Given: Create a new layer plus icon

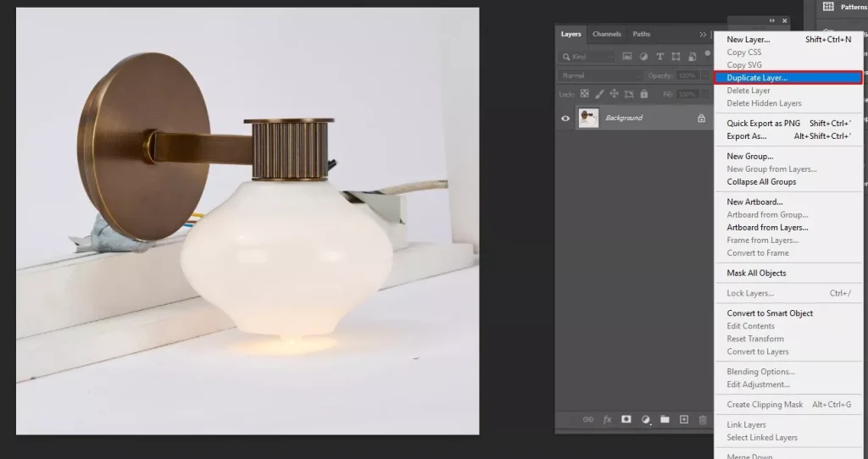Looking at the screenshot, I should click(684, 420).
